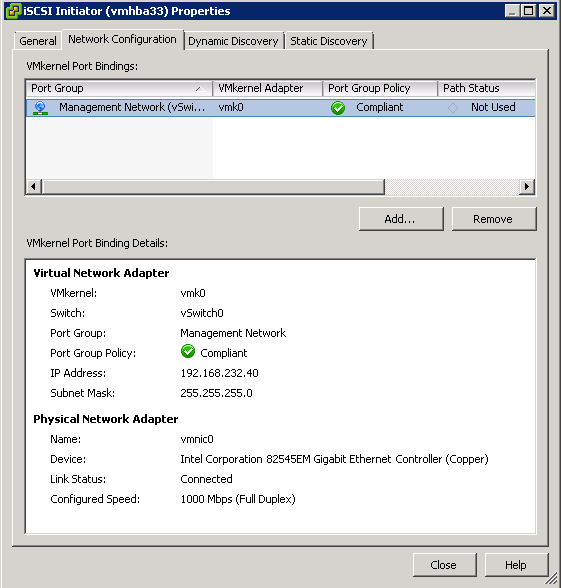Image resolution: width=561 pixels, height=588 pixels.
Task: Click the Not Used diamond path status icon
Action: 453,108
